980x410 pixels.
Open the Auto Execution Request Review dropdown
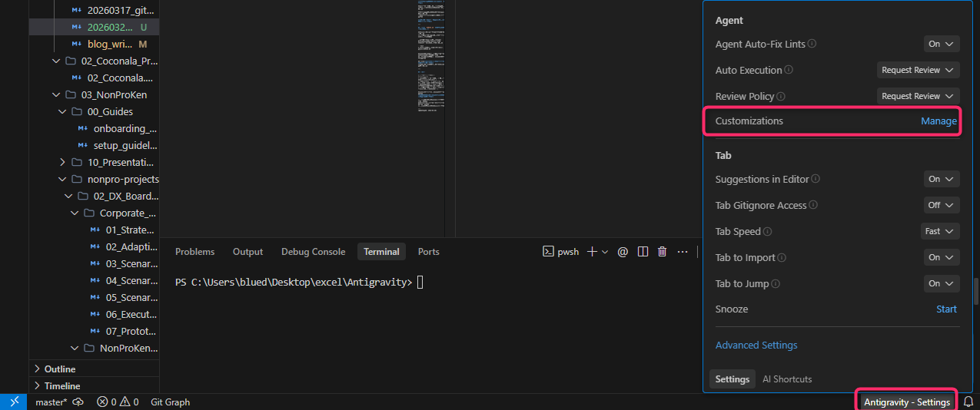919,70
